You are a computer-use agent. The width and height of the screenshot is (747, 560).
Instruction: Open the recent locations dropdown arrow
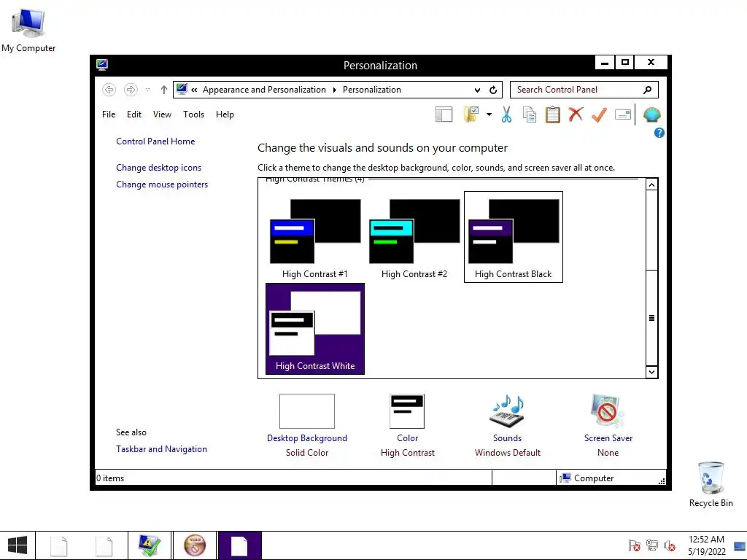pos(147,90)
